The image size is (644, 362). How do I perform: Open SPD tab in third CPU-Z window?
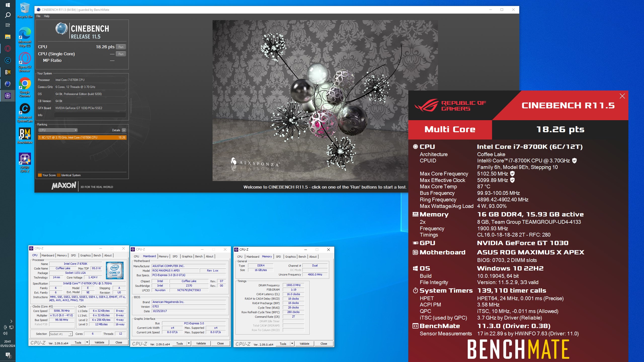tap(278, 257)
